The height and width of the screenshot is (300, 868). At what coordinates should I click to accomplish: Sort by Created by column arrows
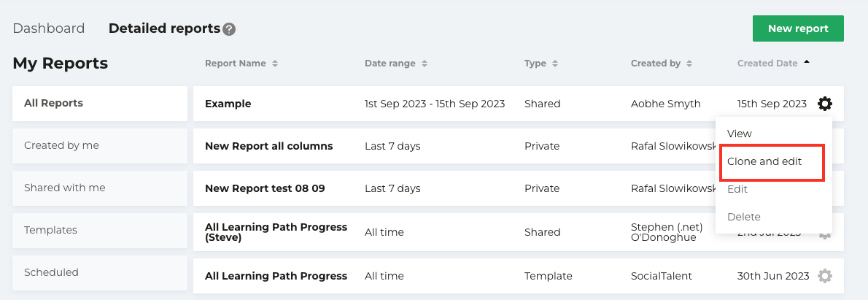coord(689,64)
